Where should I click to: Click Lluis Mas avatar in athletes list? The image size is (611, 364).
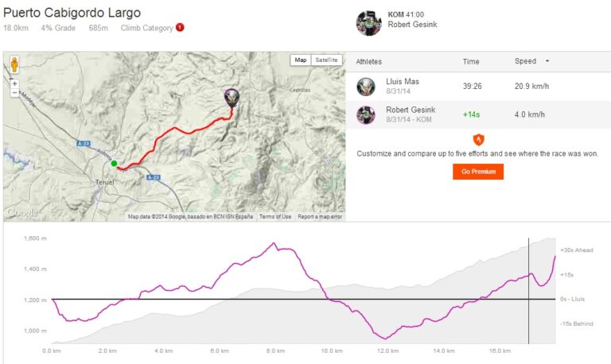366,87
